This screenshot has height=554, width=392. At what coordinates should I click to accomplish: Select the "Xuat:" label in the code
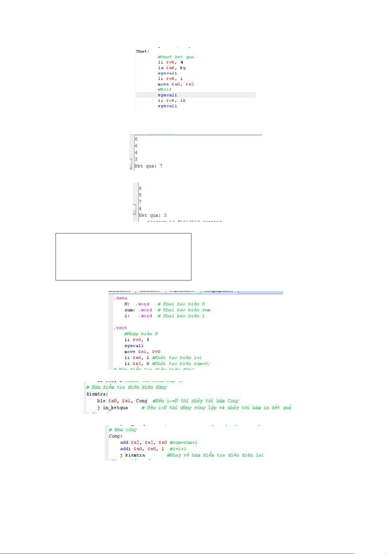point(142,51)
